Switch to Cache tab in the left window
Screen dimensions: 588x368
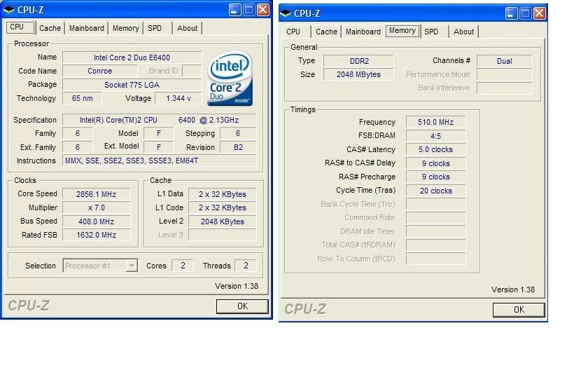[x=50, y=28]
